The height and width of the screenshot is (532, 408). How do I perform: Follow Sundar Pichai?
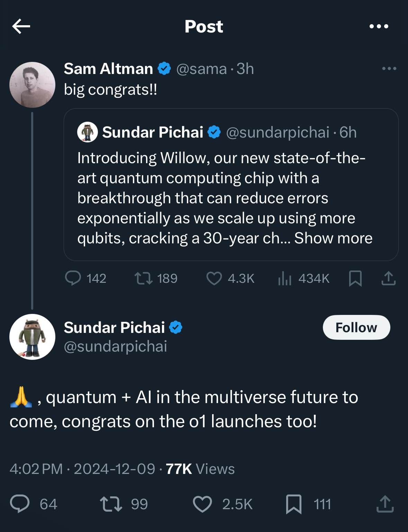[356, 327]
